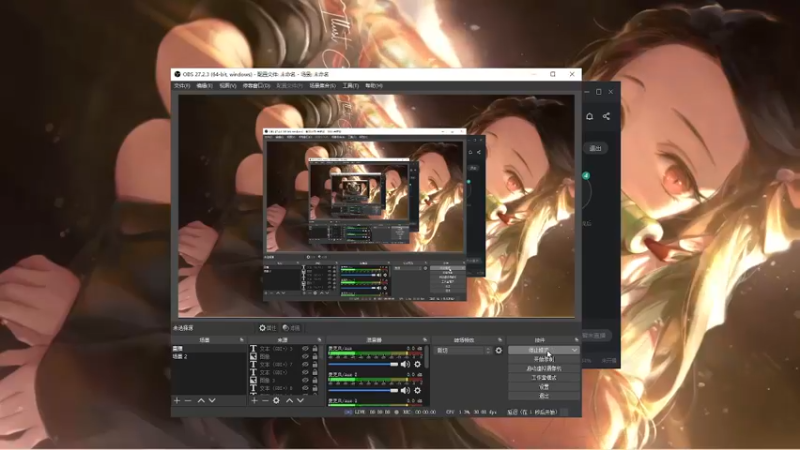Adjust the Mic/Aux 2 volume slider
Viewport: 800px width, 450px height.
click(x=363, y=390)
